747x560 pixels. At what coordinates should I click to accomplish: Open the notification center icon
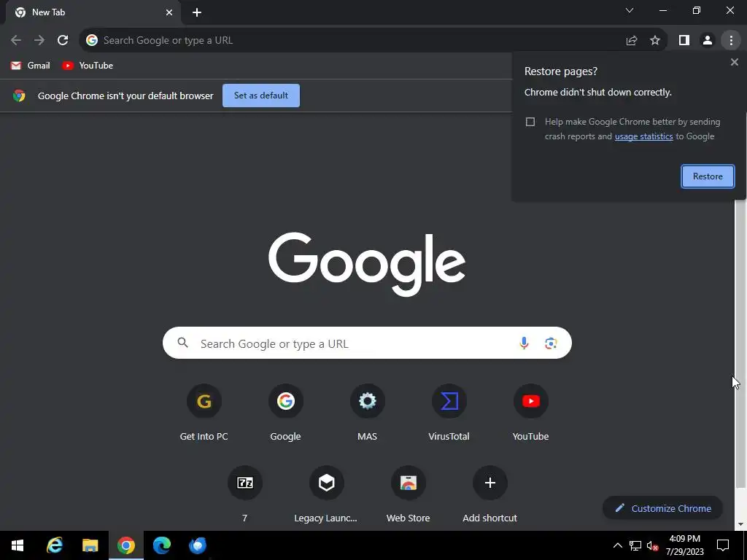pyautogui.click(x=723, y=545)
